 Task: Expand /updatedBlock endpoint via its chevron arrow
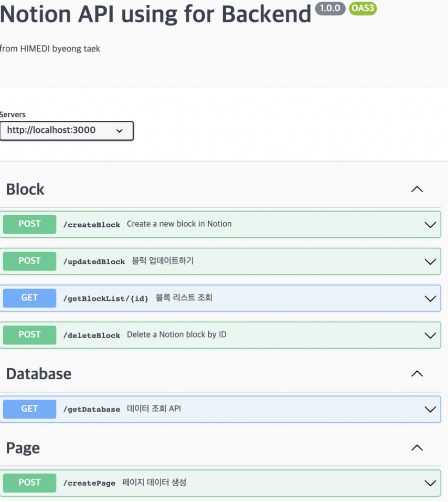click(x=430, y=262)
